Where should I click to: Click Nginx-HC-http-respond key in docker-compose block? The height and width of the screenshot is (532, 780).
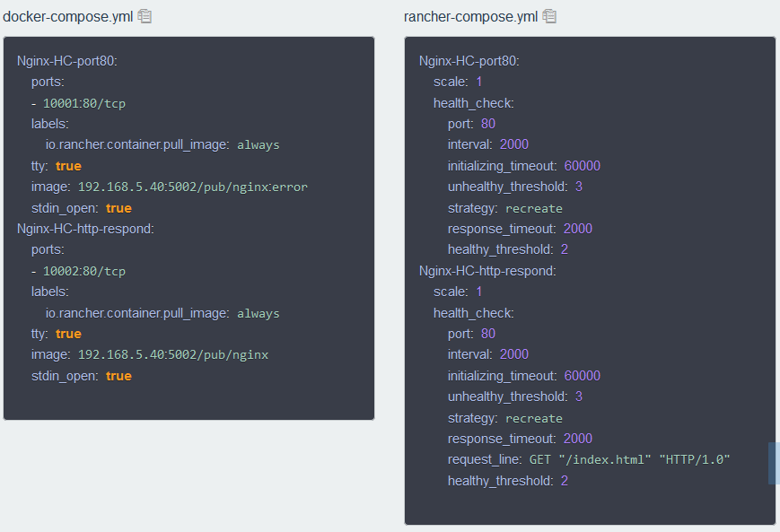(x=85, y=229)
